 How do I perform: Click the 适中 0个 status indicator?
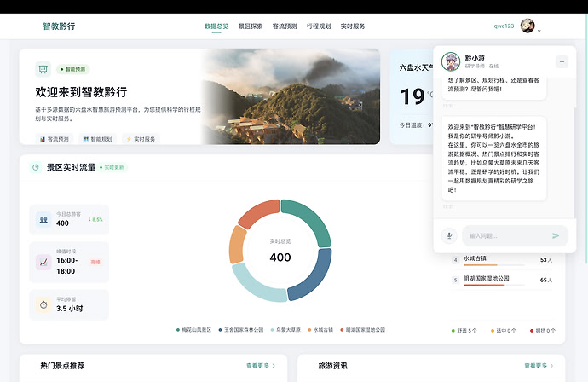click(x=504, y=331)
